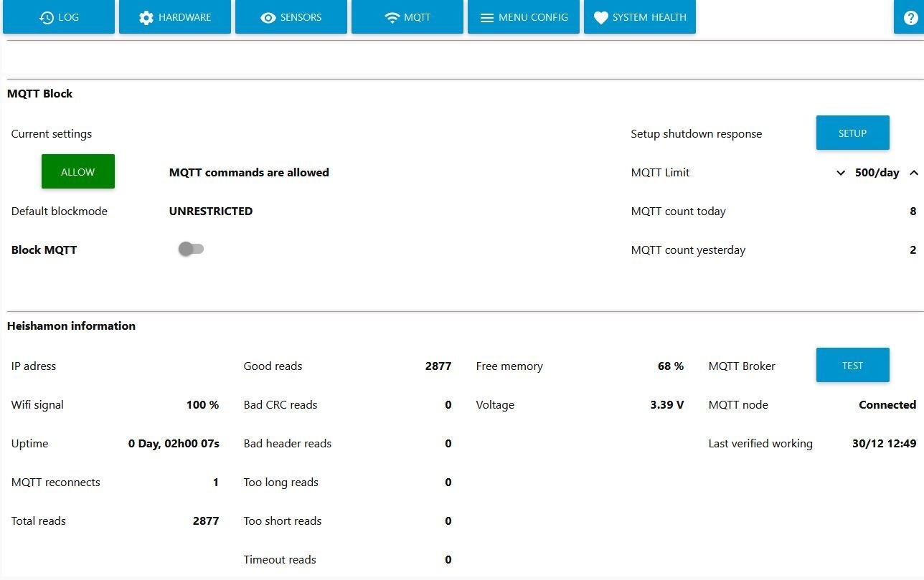Click SETUP for shutdown response
The height and width of the screenshot is (580, 924).
[x=853, y=133]
